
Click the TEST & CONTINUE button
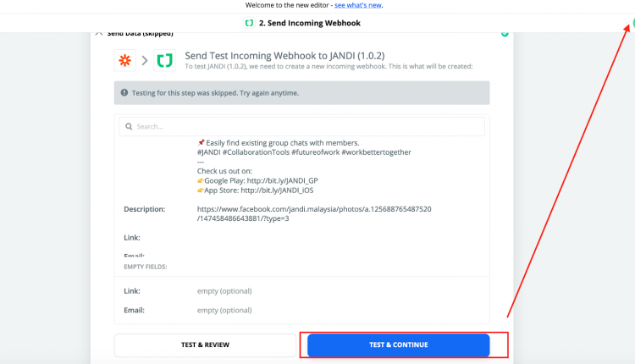tap(399, 345)
